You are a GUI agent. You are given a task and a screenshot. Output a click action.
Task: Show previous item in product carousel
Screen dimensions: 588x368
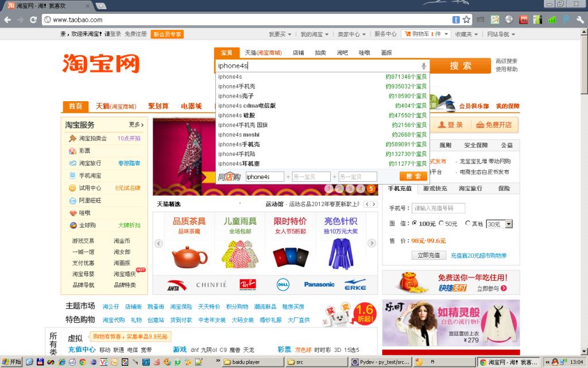[x=158, y=243]
